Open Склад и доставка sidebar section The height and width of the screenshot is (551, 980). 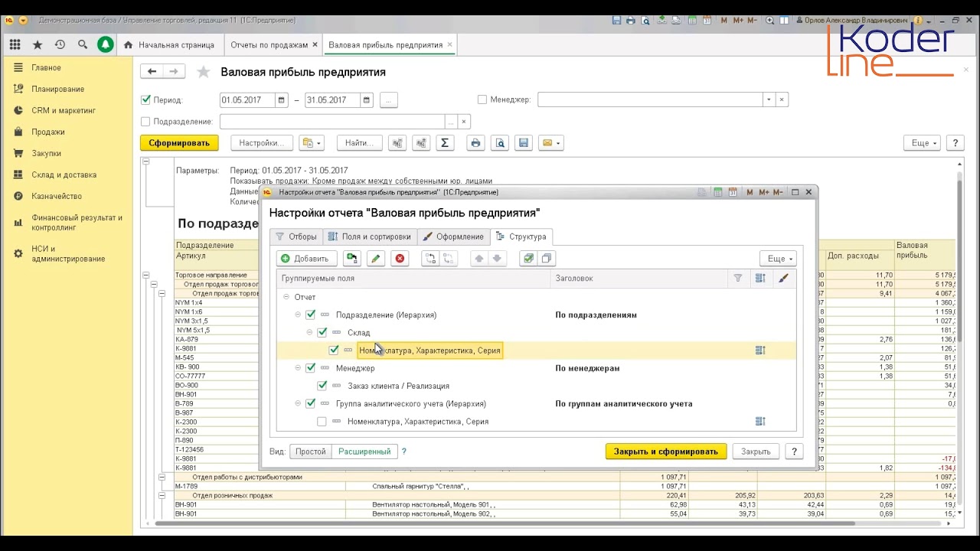tap(64, 174)
